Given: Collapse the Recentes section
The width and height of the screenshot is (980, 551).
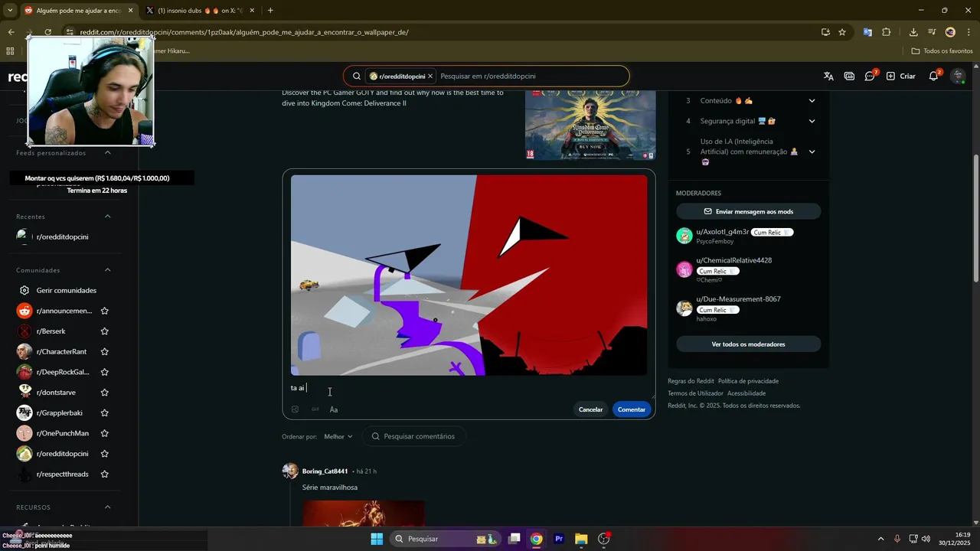Looking at the screenshot, I should click(x=107, y=217).
